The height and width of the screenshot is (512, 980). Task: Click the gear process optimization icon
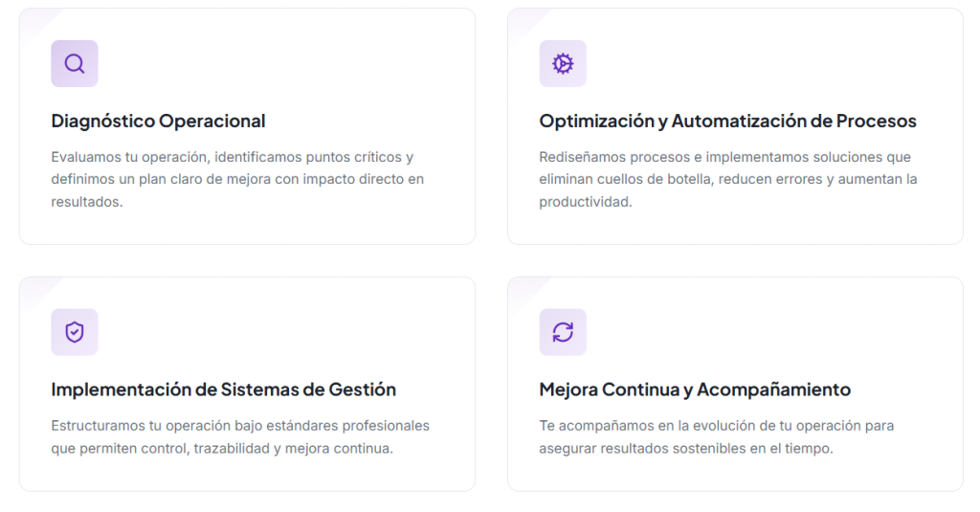pos(563,64)
